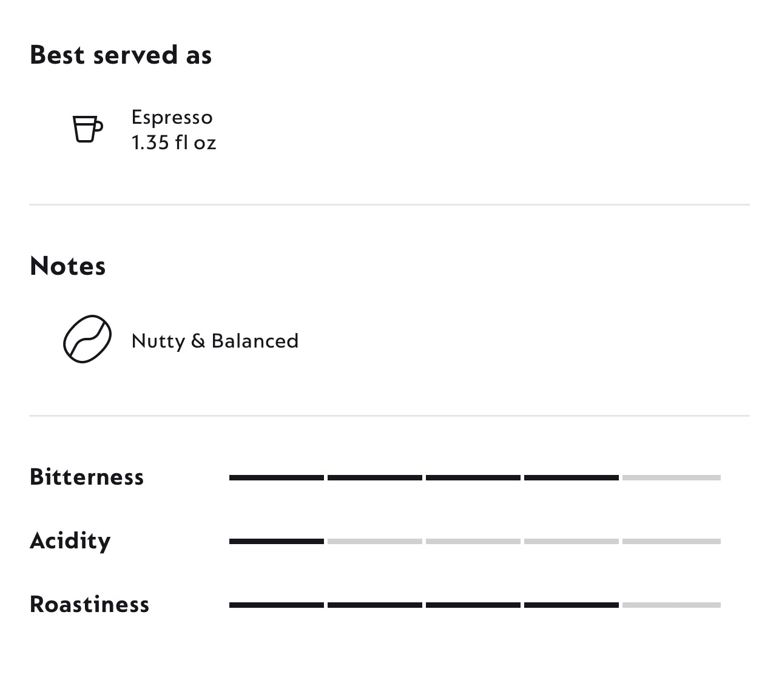
Task: Click the "Espresso" serving label
Action: [x=172, y=117]
